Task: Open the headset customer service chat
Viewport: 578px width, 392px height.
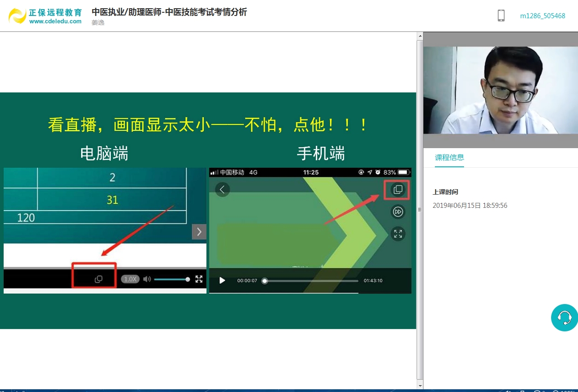Action: pyautogui.click(x=564, y=317)
